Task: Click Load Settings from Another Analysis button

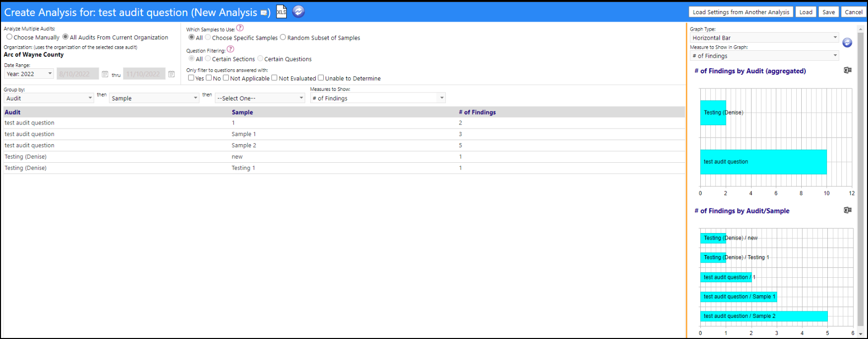Action: coord(741,12)
